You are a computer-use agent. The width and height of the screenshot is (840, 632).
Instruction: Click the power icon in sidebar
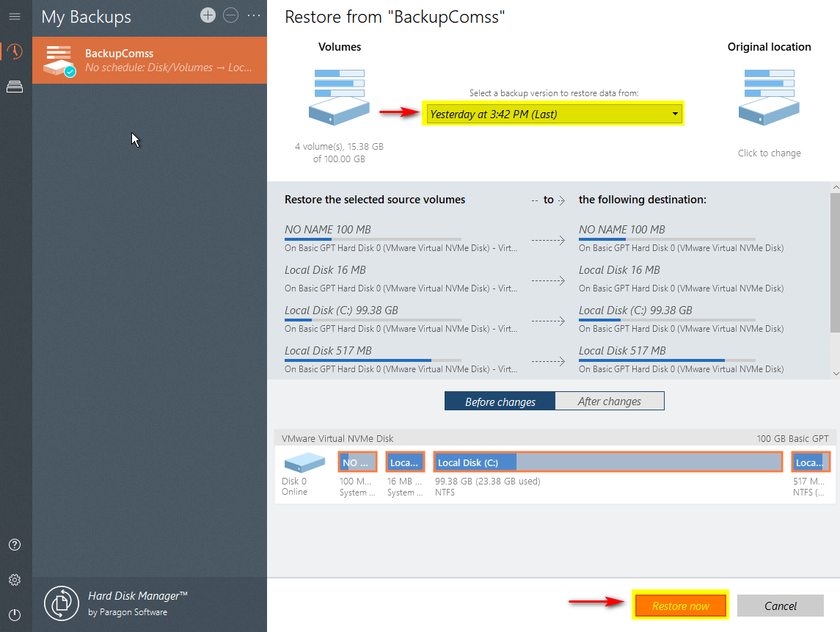(15, 615)
